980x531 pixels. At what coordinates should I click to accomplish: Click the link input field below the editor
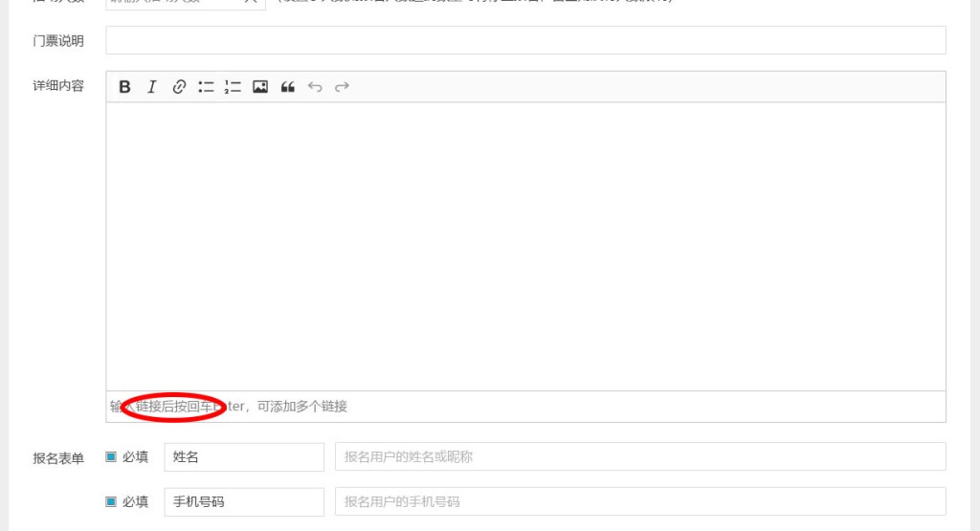(x=525, y=407)
